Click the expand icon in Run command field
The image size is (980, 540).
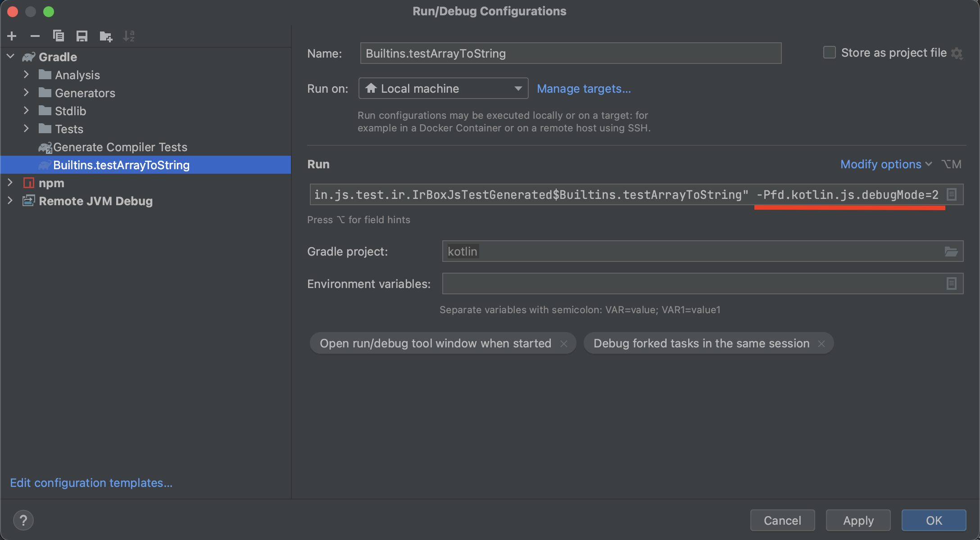click(951, 194)
